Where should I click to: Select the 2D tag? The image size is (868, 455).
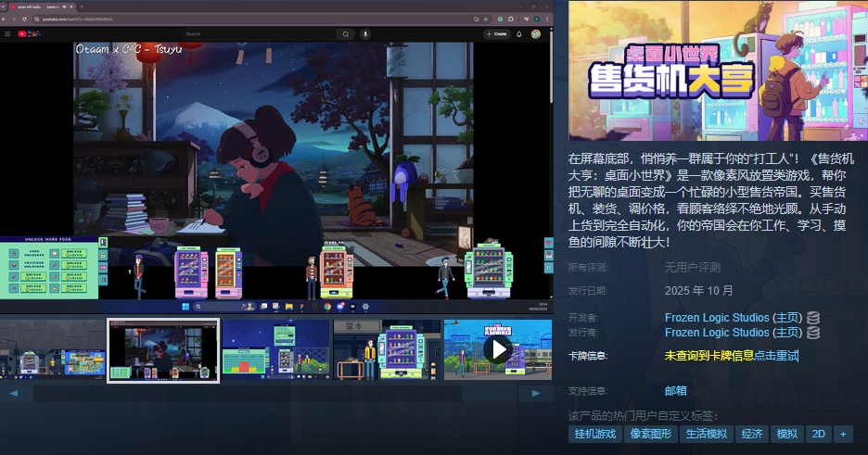pos(818,434)
